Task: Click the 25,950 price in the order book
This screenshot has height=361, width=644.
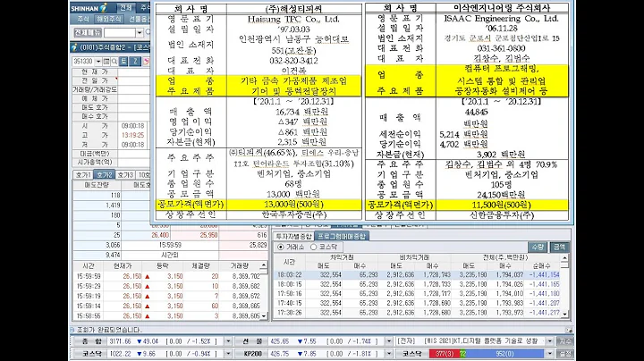Action: (208, 236)
